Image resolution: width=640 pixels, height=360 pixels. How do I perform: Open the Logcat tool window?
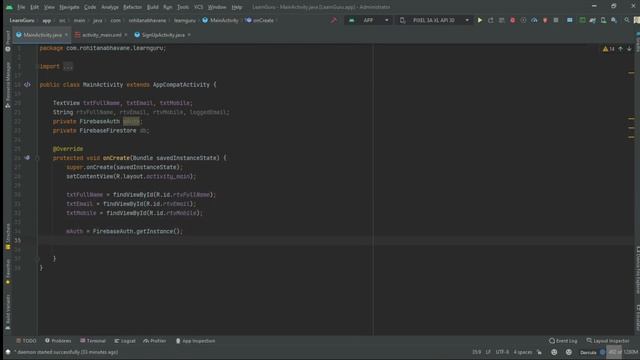125,341
